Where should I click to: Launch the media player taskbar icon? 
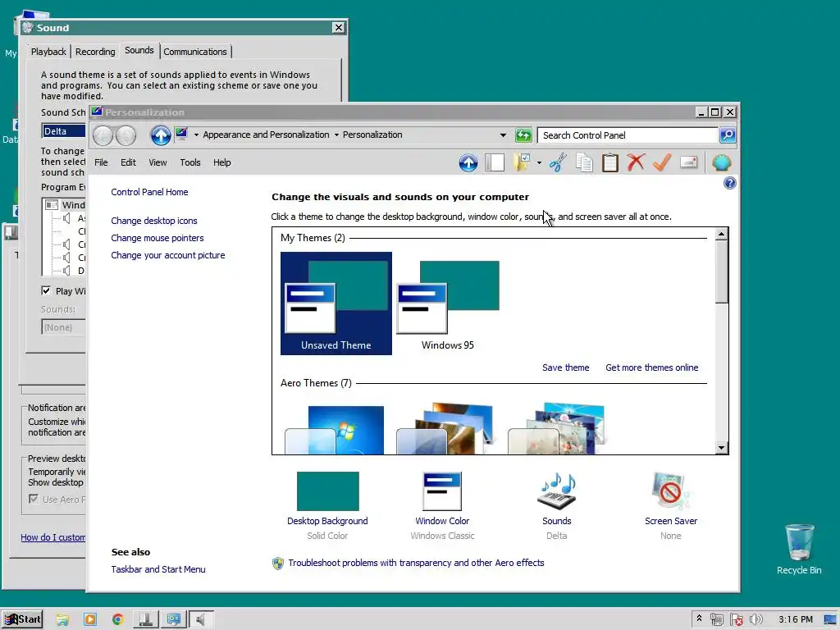point(90,619)
